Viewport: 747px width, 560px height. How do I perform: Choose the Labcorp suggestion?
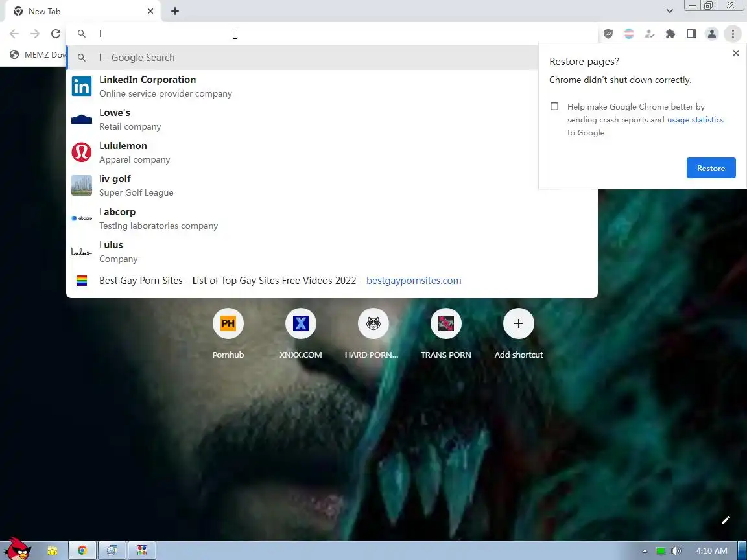tap(331, 218)
